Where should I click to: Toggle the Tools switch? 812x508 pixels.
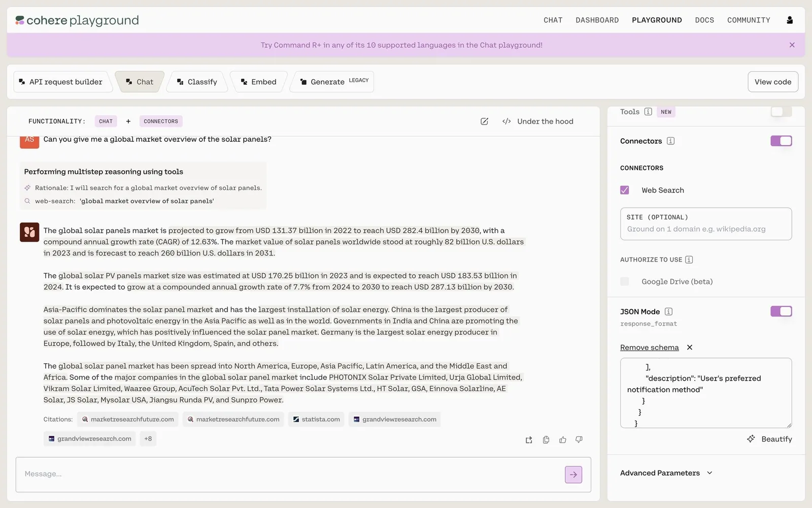point(781,111)
